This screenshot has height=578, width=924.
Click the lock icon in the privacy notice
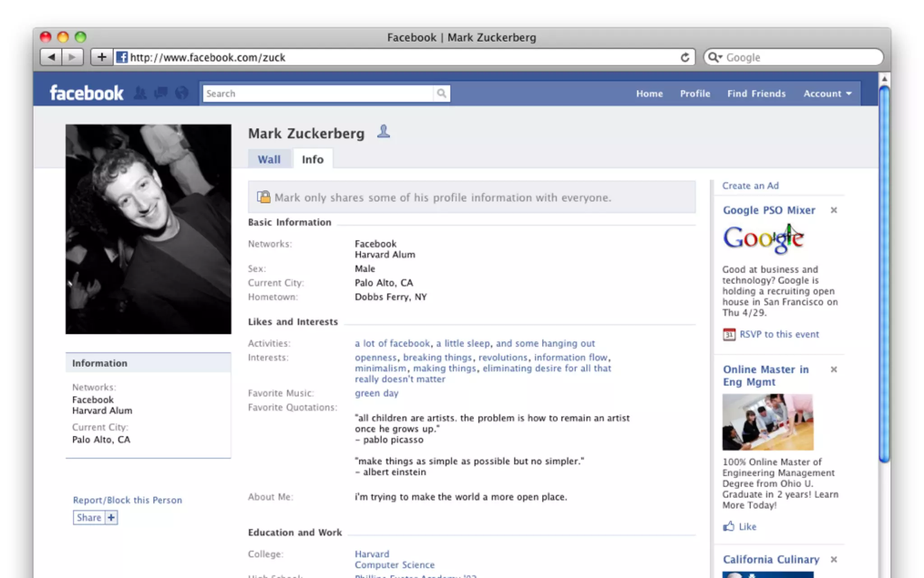coord(263,197)
